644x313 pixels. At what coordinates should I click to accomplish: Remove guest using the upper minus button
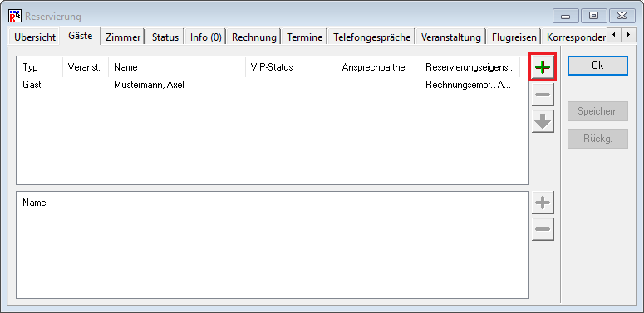point(543,95)
